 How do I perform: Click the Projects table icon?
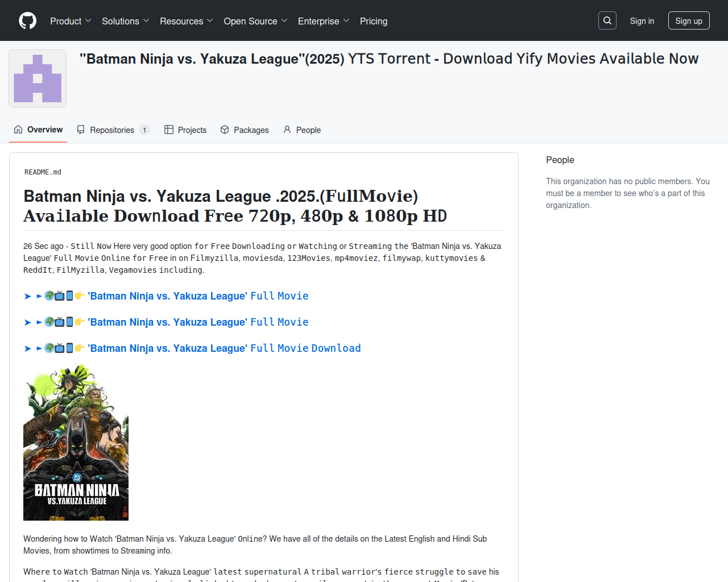[169, 130]
